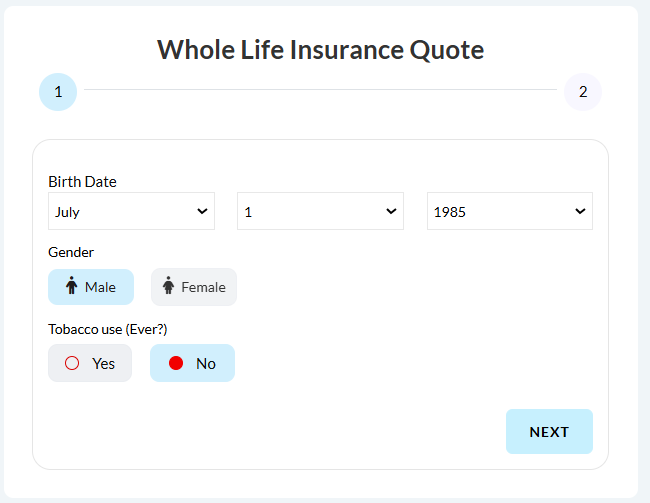The width and height of the screenshot is (650, 503).
Task: Choose Yes for tobacco use
Action: pyautogui.click(x=90, y=363)
